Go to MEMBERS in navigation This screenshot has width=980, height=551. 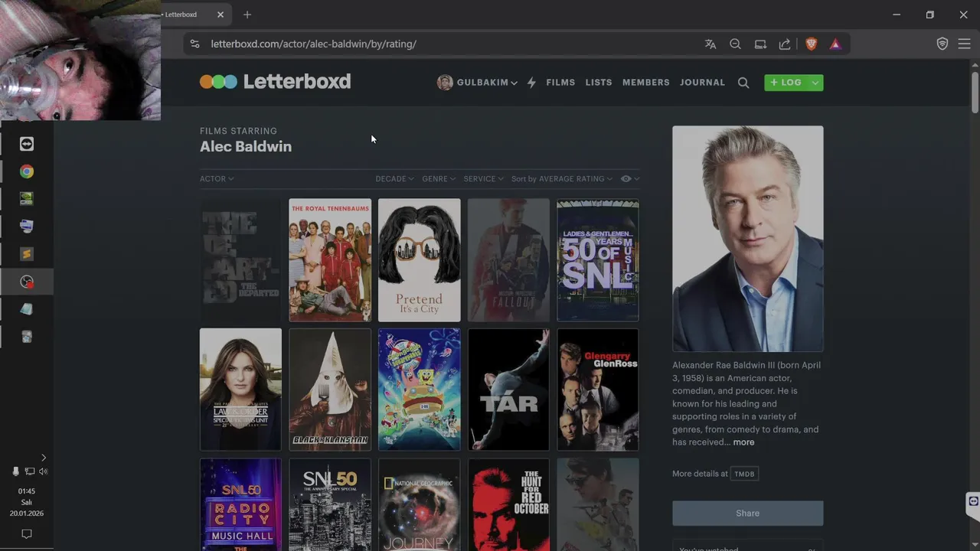click(646, 83)
